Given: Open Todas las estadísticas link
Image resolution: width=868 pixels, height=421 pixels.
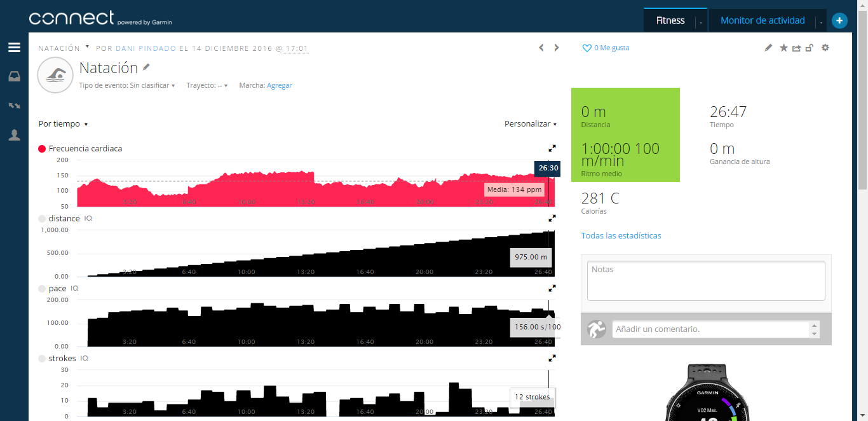Looking at the screenshot, I should (621, 236).
